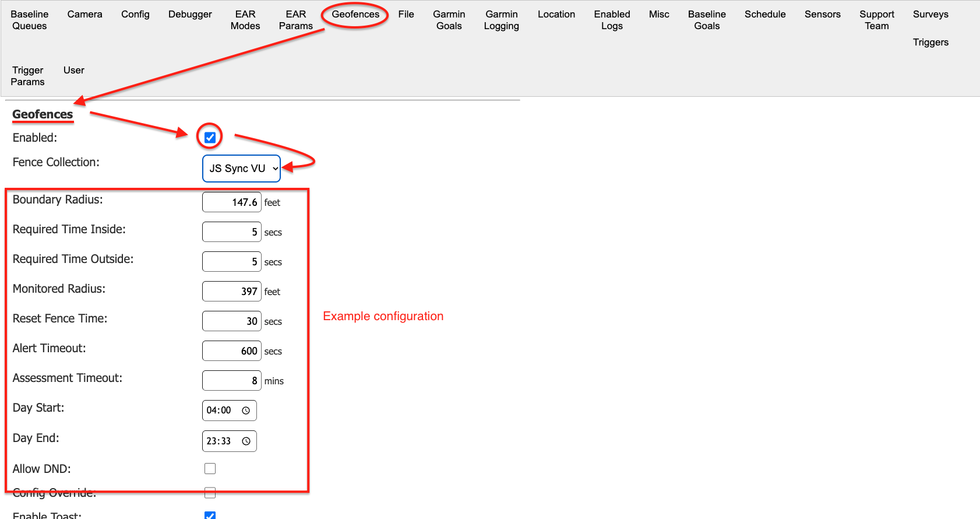This screenshot has width=980, height=519.
Task: Go to the EAR Params tab
Action: click(295, 20)
